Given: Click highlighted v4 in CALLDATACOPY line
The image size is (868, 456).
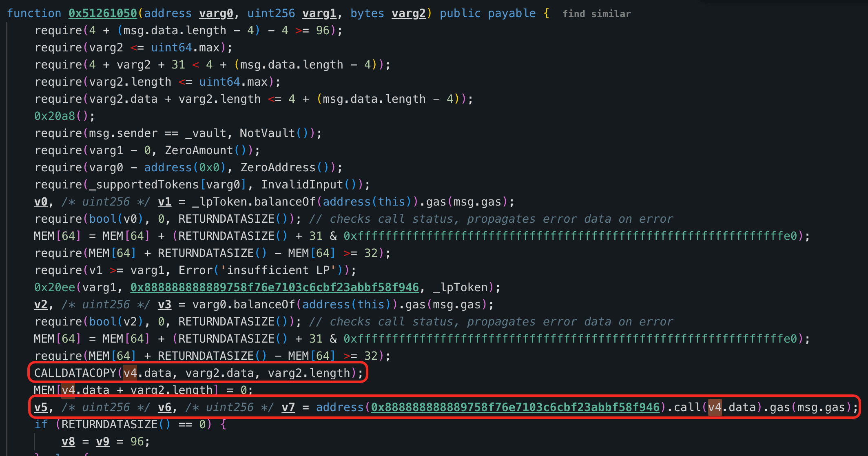Looking at the screenshot, I should coord(130,373).
